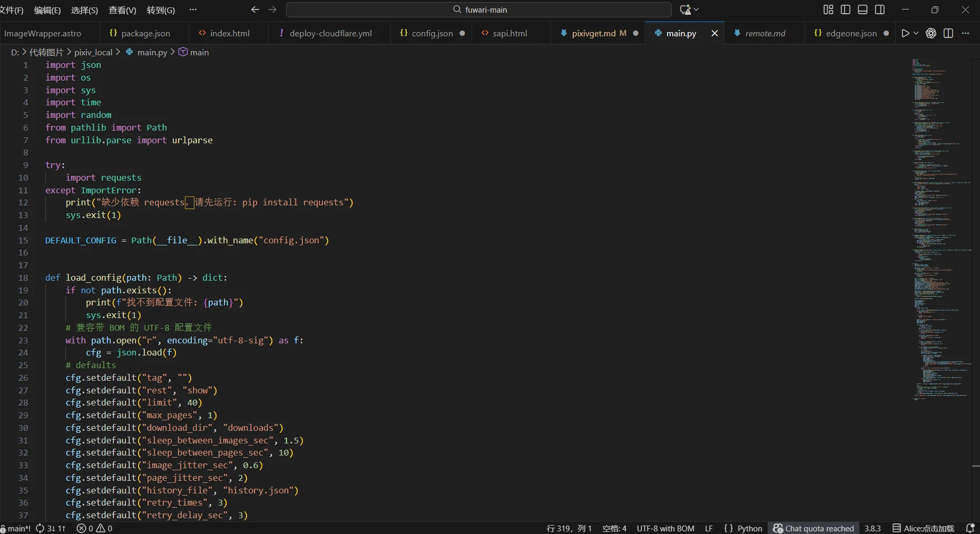The width and height of the screenshot is (980, 534).
Task: Expand run options dropdown arrow
Action: (916, 33)
